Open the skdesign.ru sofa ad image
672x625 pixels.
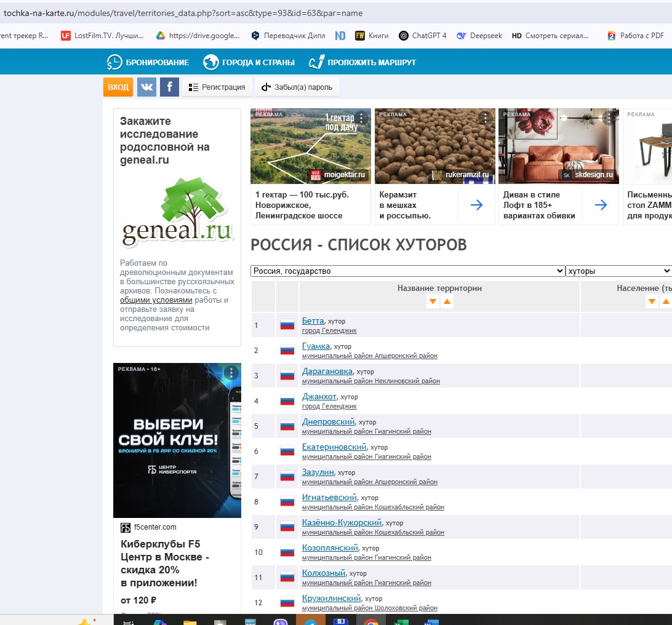click(x=559, y=146)
